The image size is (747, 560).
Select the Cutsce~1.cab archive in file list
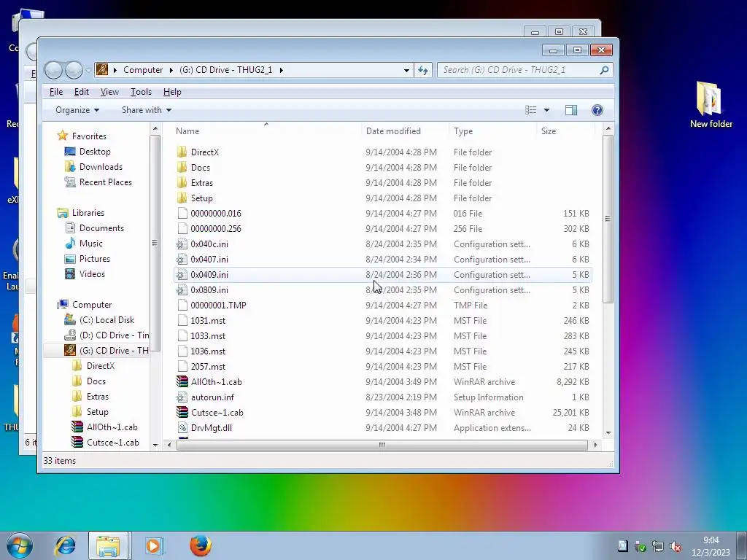217,413
